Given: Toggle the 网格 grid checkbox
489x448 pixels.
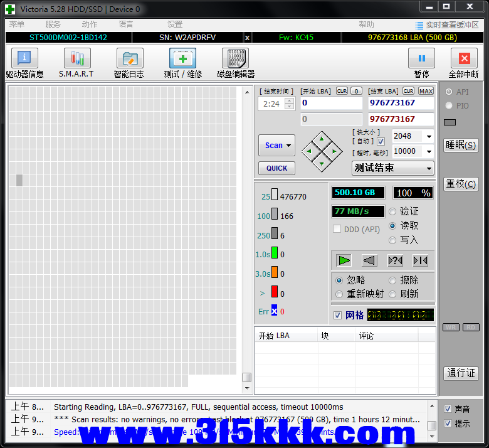Looking at the screenshot, I should (x=338, y=315).
